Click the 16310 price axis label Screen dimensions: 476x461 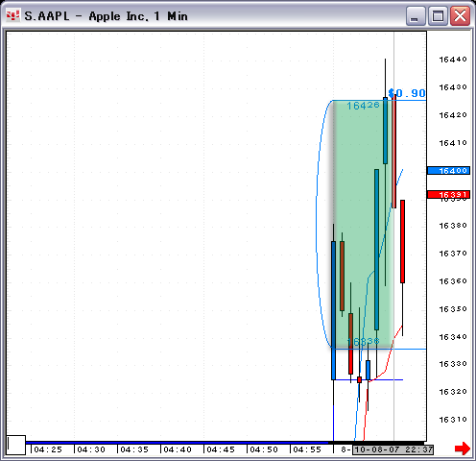pos(453,420)
